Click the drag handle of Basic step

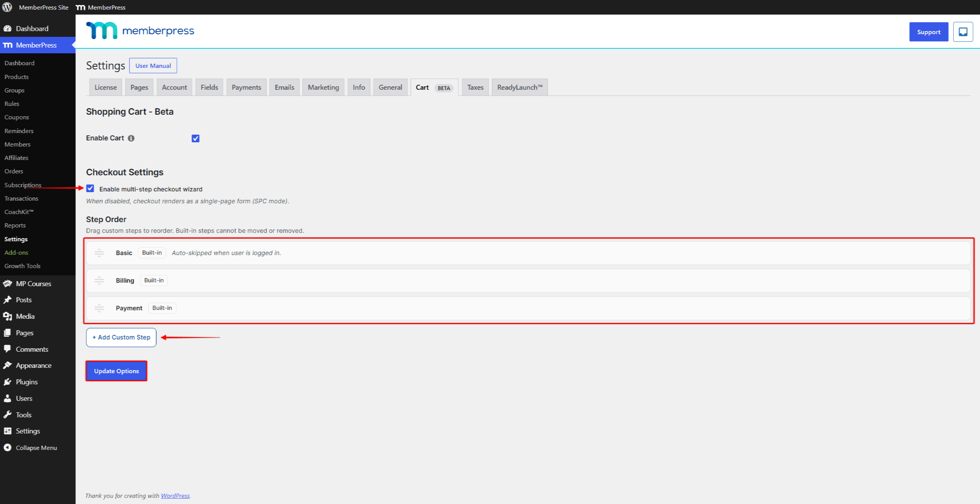pyautogui.click(x=99, y=253)
